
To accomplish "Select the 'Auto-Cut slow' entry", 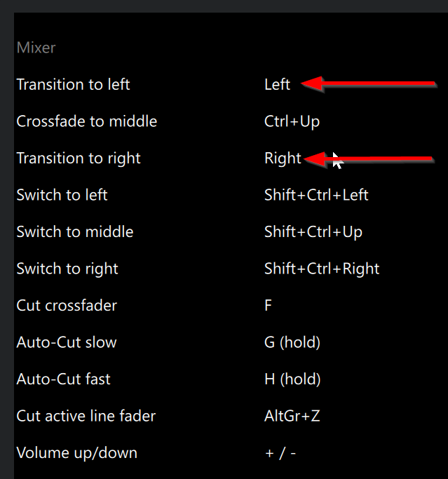I will [x=67, y=342].
